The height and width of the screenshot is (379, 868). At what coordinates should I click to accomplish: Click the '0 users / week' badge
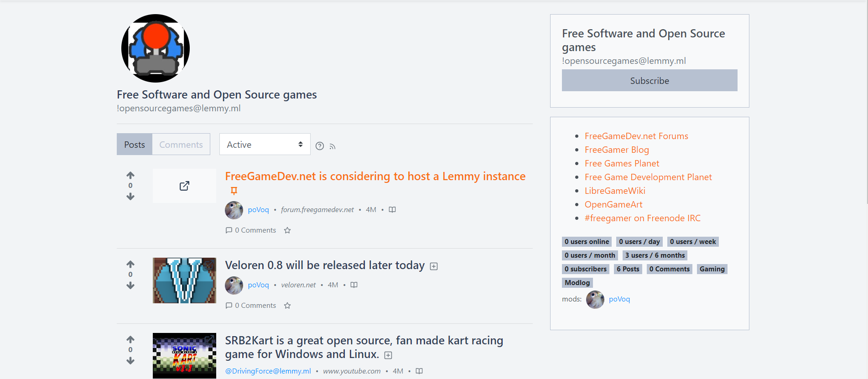tap(693, 242)
